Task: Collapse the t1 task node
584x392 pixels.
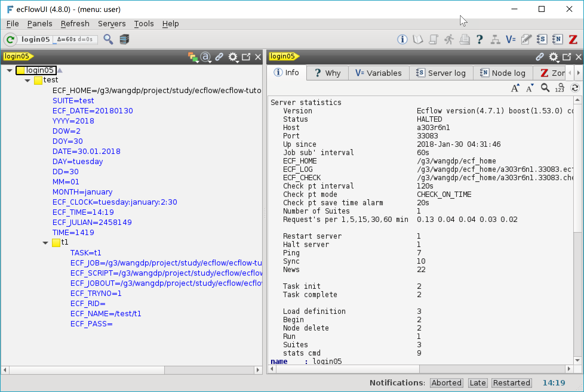Action: 45,243
